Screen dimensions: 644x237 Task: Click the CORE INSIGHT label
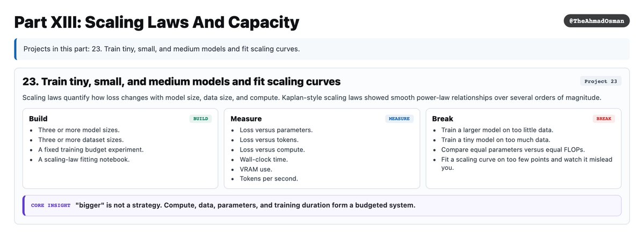[50, 205]
